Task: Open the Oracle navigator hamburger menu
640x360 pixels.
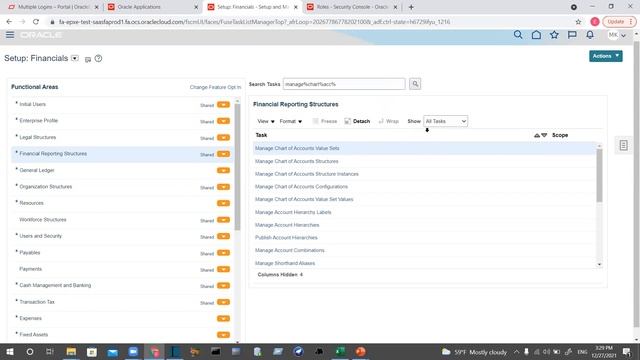Action: (x=10, y=35)
